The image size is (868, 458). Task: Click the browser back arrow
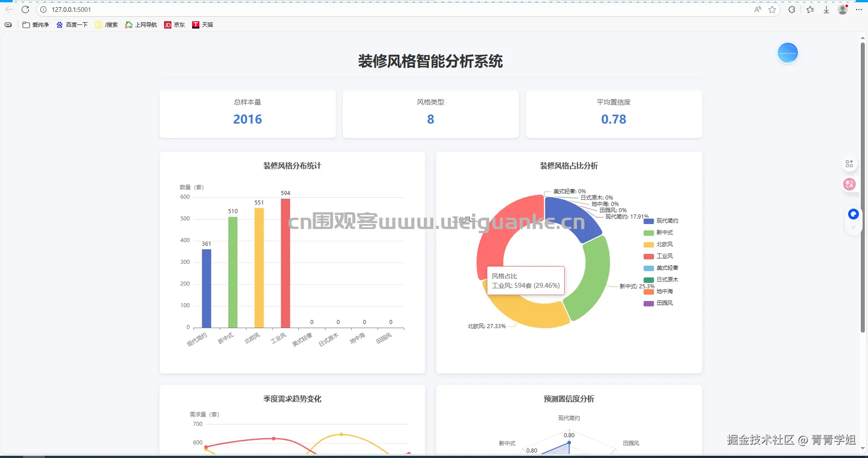(9, 10)
